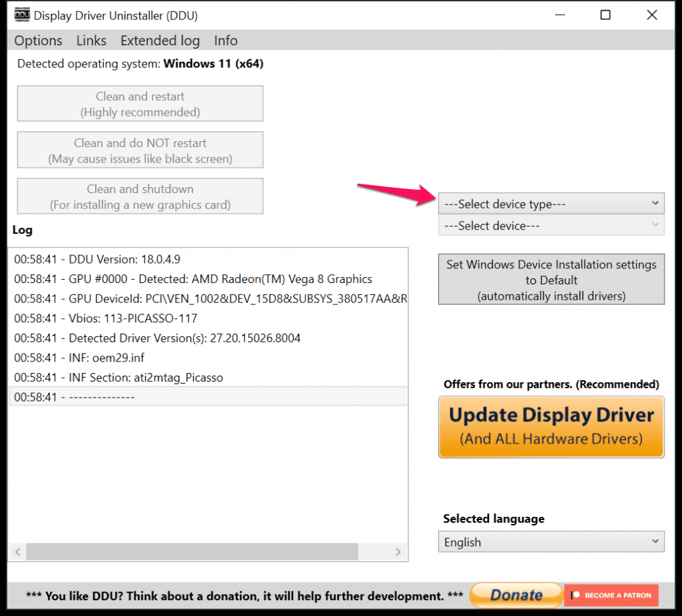
Task: Open the Links menu
Action: tap(91, 41)
